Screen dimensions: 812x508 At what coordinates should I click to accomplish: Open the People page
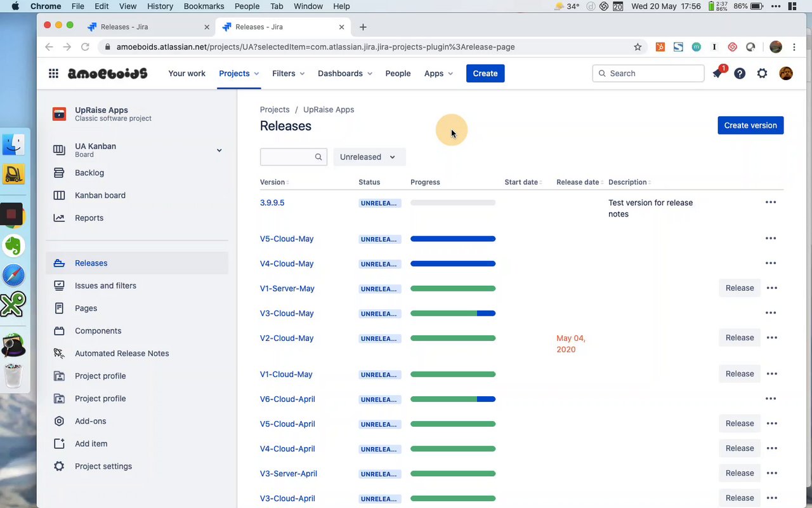[x=398, y=74]
